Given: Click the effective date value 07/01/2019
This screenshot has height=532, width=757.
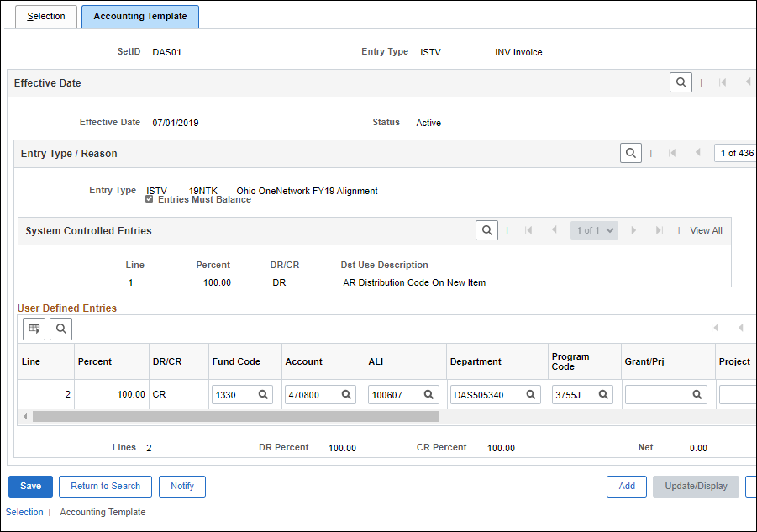Looking at the screenshot, I should 176,123.
